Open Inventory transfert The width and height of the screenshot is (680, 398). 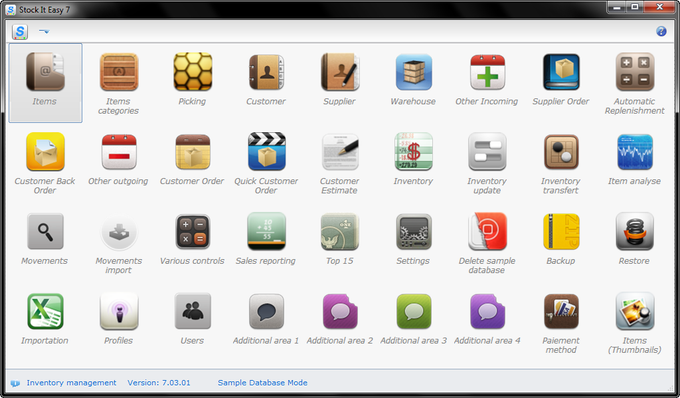pos(561,152)
